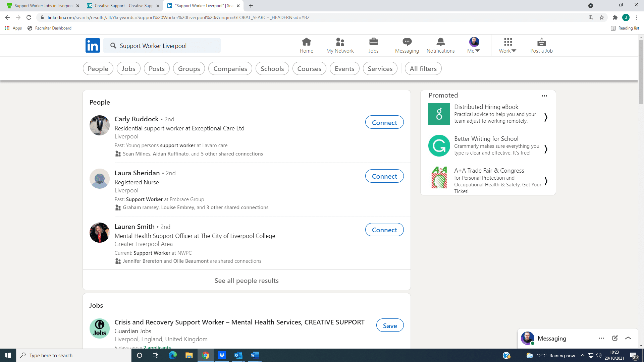The image size is (644, 362).
Task: Click the LinkedIn logo icon
Action: tap(93, 45)
